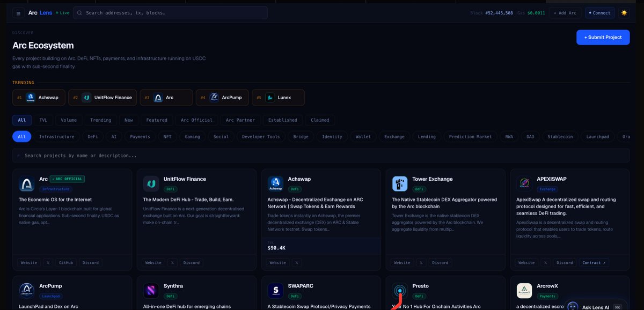This screenshot has width=644, height=310.
Task: Select the Arc Partner filter tab
Action: pos(240,120)
